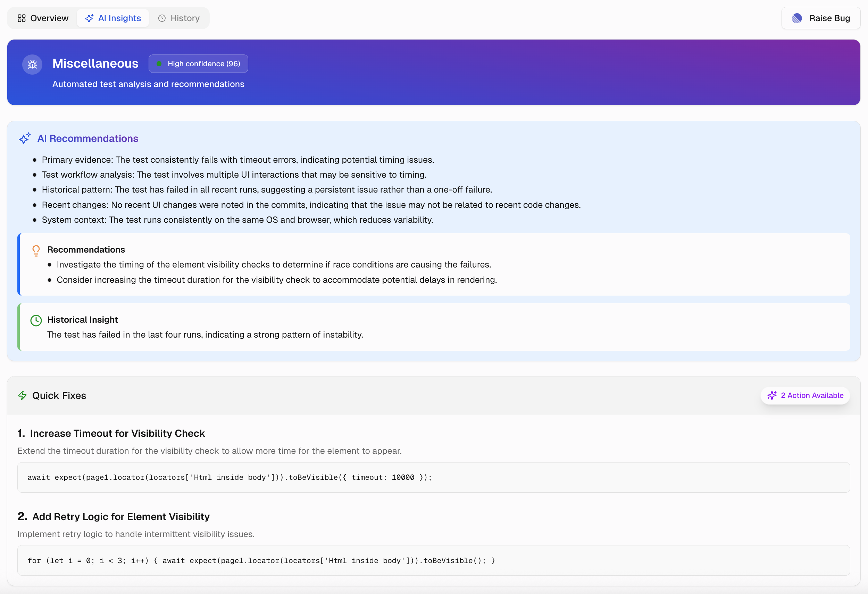Select the AI Insights tab
The image size is (868, 594).
point(113,18)
